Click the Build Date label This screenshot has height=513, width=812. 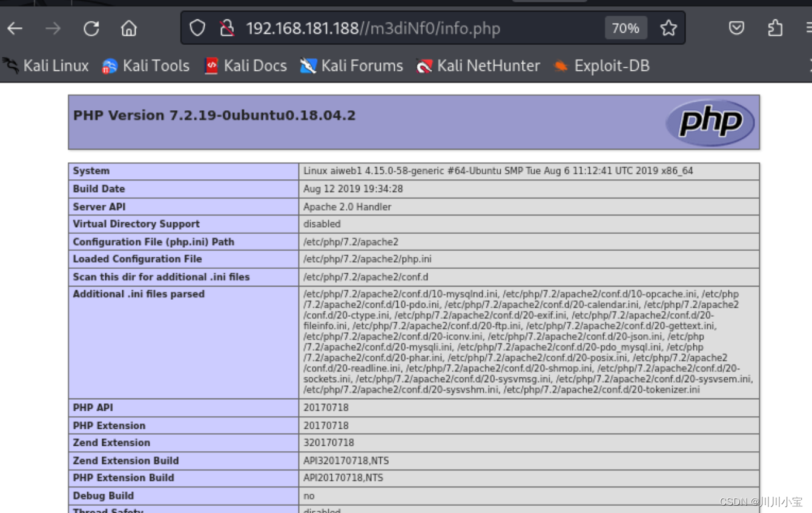pyautogui.click(x=99, y=188)
